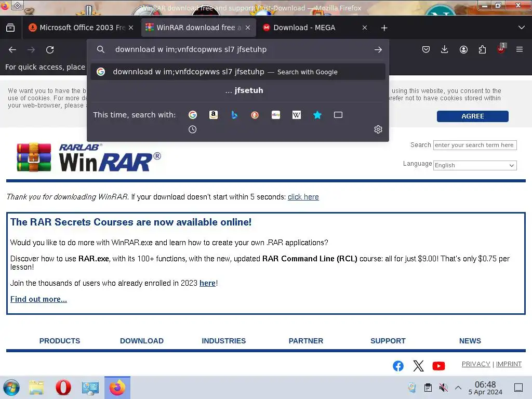Viewport: 532px width, 399px height.
Task: Open the DOWNLOAD menu item
Action: coord(142,341)
